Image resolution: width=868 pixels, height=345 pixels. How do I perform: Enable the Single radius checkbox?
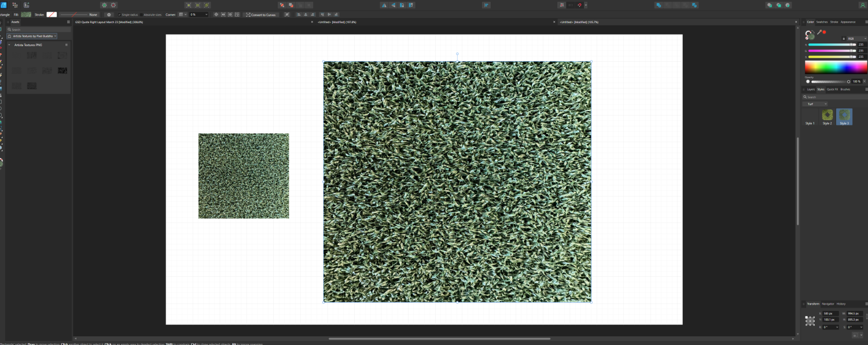[x=120, y=14]
